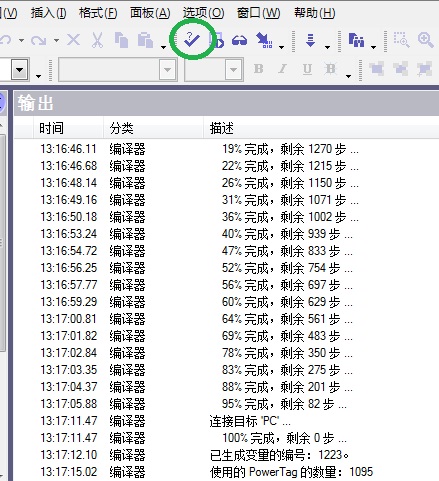
Task: Click the left panel vertical scrollbar
Action: point(3,243)
